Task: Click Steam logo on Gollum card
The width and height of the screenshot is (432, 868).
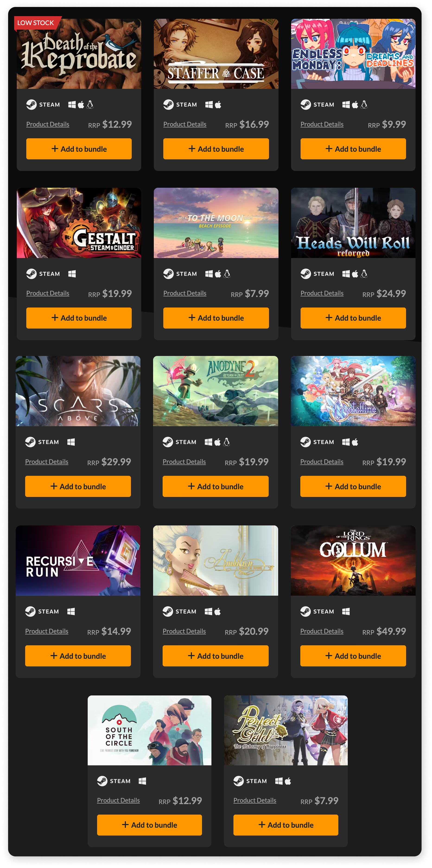Action: (x=305, y=611)
